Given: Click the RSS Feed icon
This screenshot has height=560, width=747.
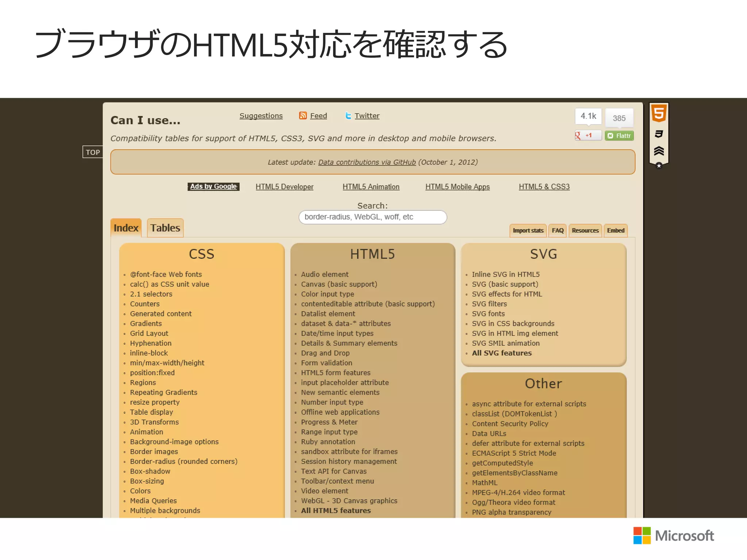Looking at the screenshot, I should 303,116.
